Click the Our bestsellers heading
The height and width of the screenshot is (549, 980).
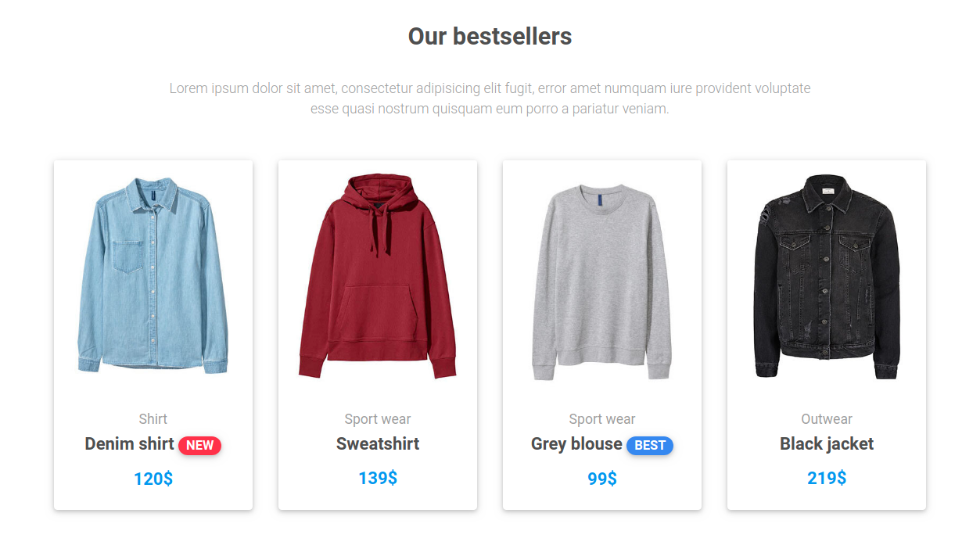490,36
